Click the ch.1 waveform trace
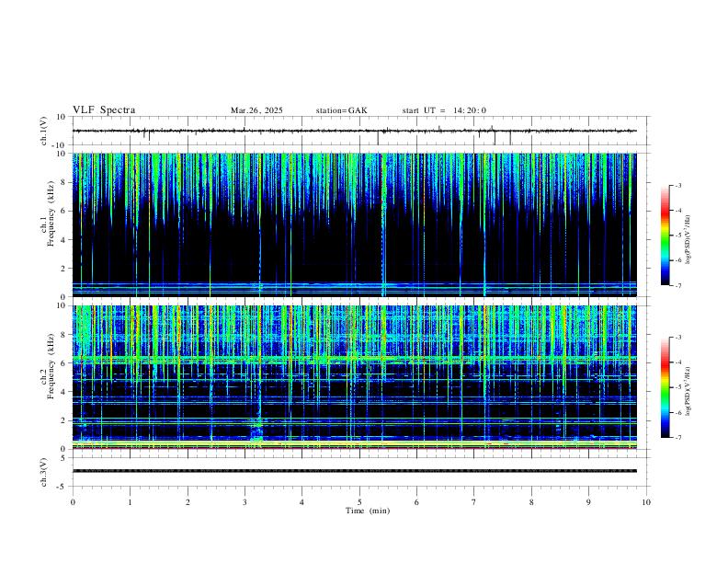The height and width of the screenshot is (563, 728). point(354,131)
